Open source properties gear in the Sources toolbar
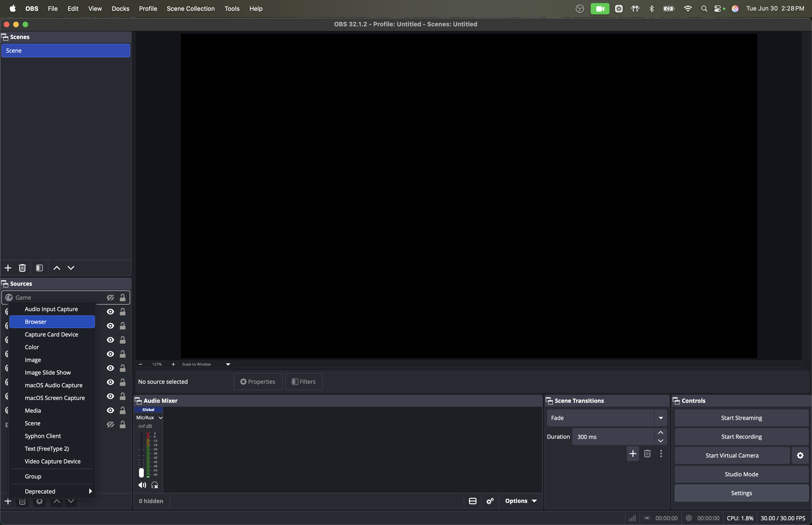Image resolution: width=812 pixels, height=525 pixels. coord(39,501)
